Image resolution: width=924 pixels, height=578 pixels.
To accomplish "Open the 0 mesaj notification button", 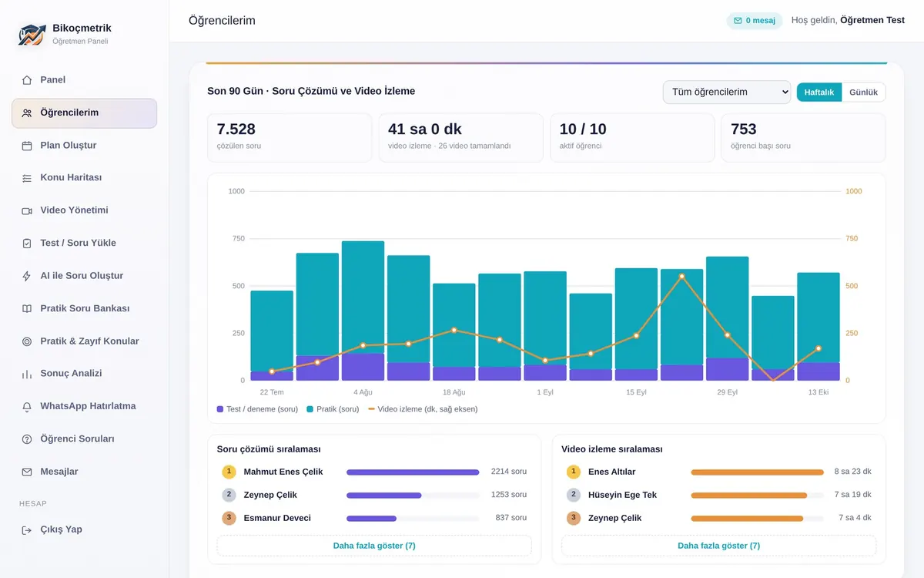I will pyautogui.click(x=755, y=21).
